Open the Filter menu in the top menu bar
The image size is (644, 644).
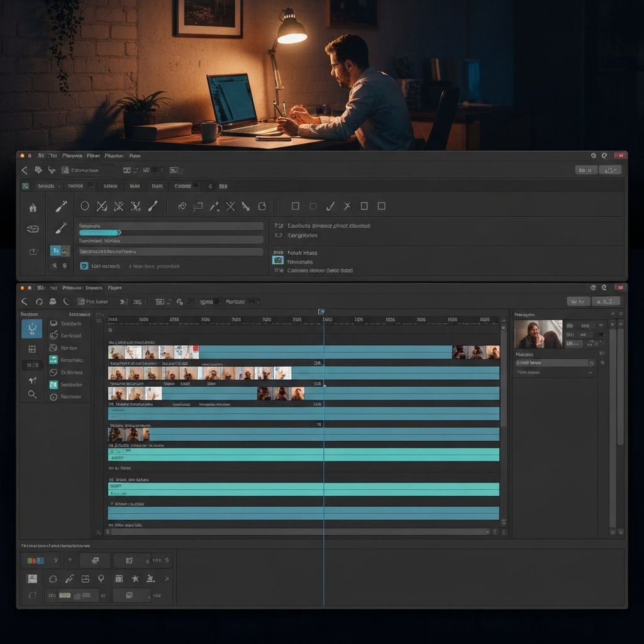[94, 156]
